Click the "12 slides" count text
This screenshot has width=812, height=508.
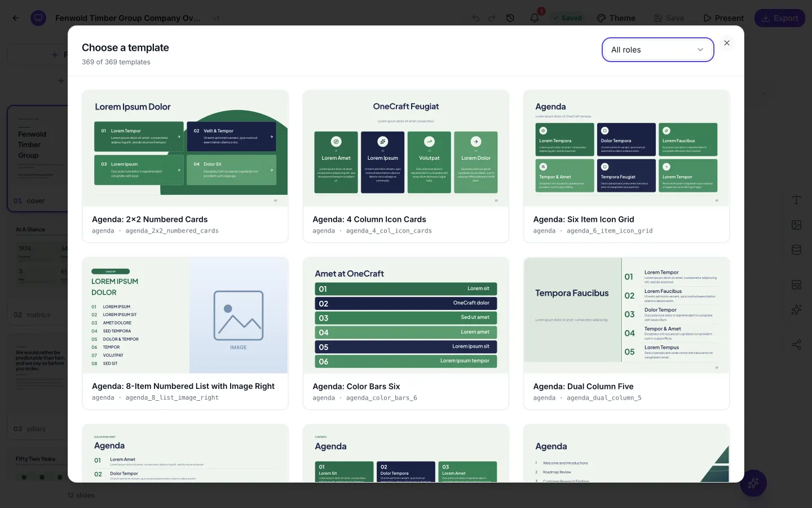[x=81, y=495]
